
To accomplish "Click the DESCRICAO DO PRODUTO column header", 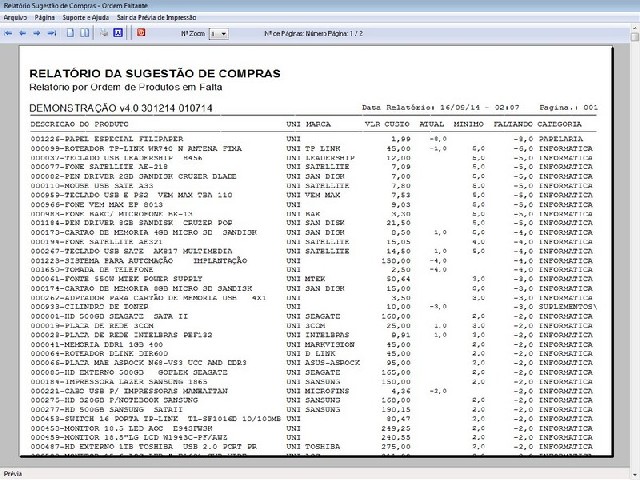I will [80, 124].
